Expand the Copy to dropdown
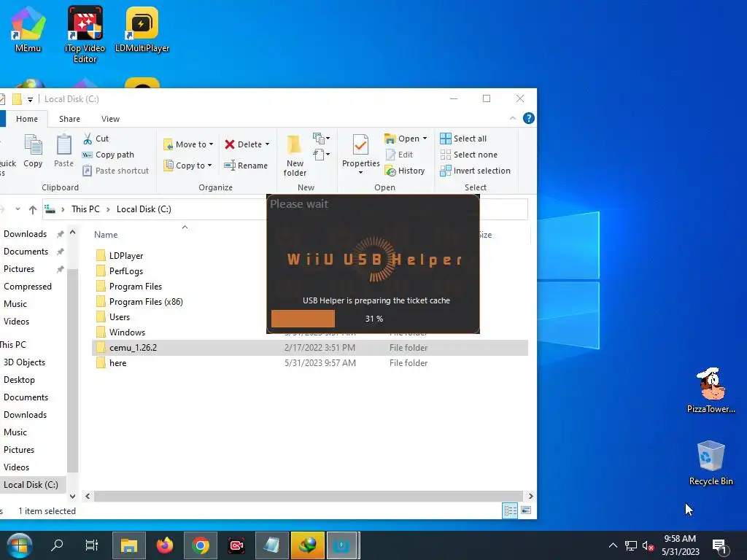The height and width of the screenshot is (560, 747). (x=209, y=166)
